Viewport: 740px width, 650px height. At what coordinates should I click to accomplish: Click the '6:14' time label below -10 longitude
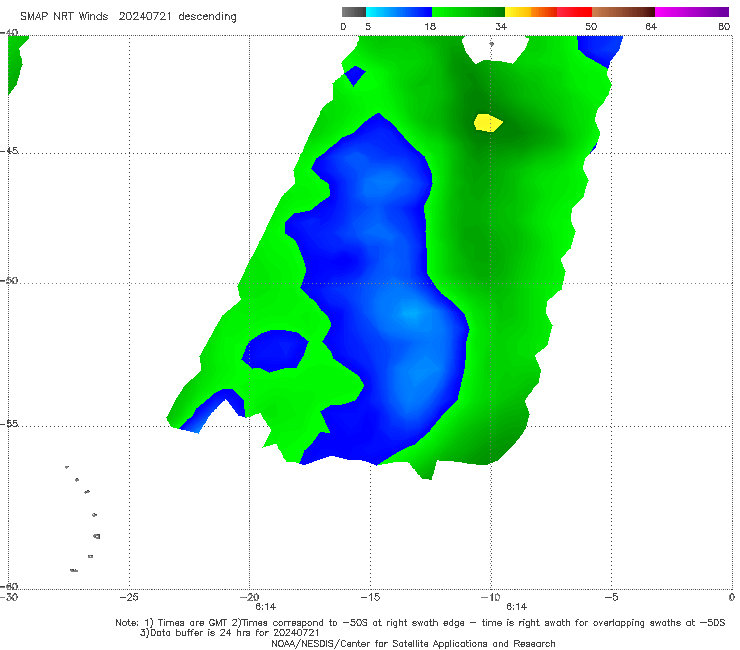click(517, 607)
